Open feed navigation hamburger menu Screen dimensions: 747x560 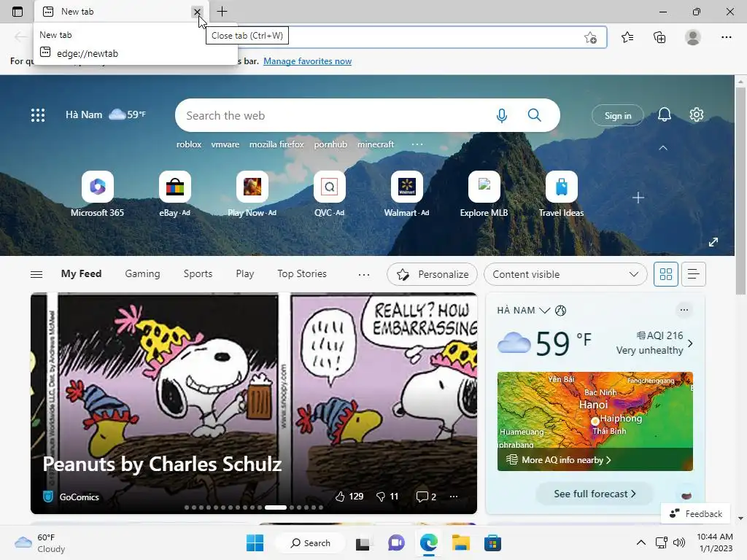(36, 274)
